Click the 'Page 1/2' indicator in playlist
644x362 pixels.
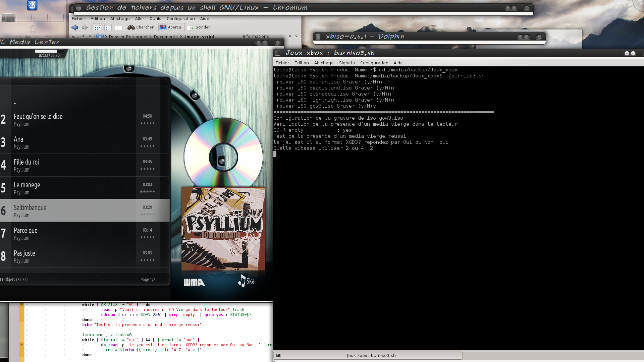tap(148, 280)
